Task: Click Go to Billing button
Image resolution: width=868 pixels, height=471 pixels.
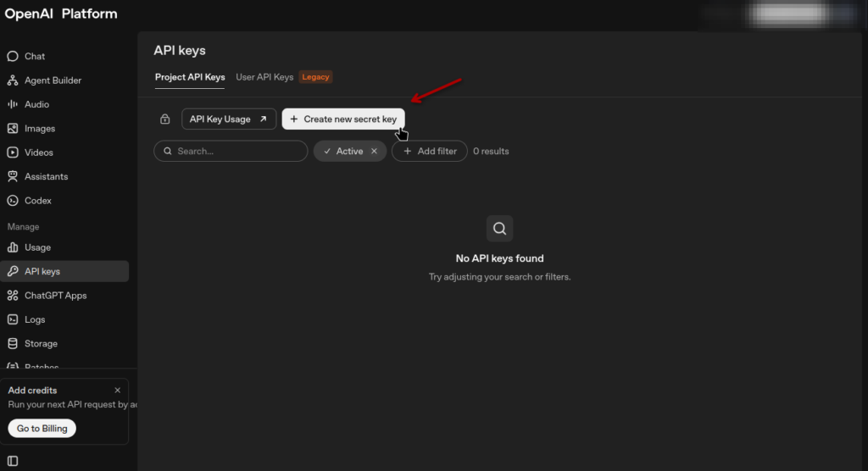Action: click(x=42, y=429)
